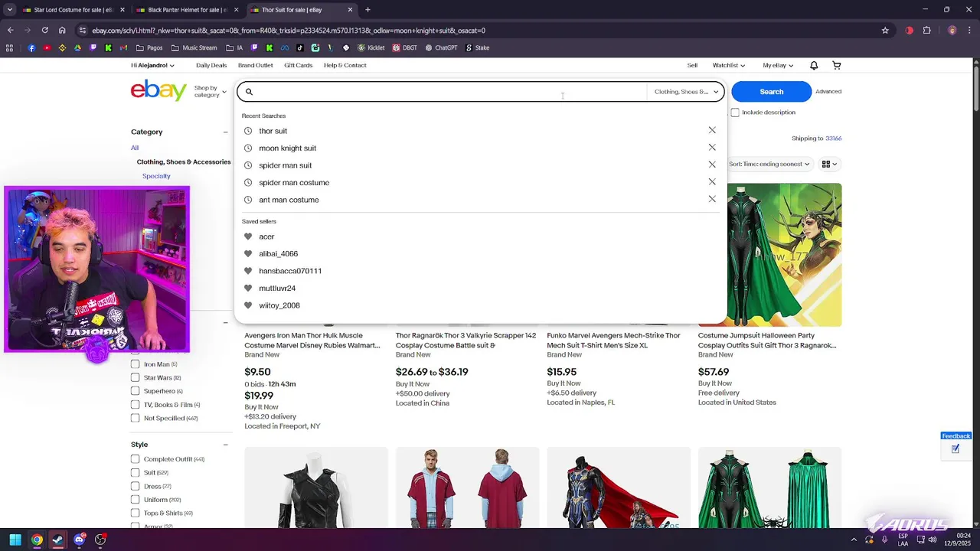This screenshot has width=980, height=551.
Task: Remove 'ant man costume' recent search
Action: click(x=712, y=199)
